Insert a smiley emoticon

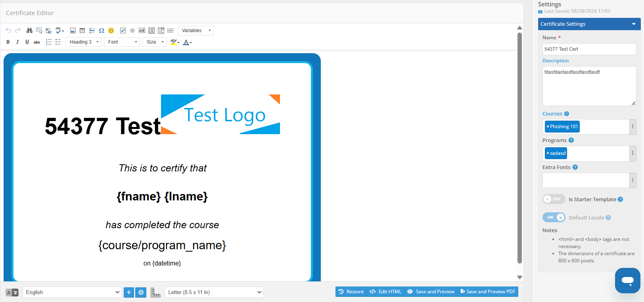(x=111, y=31)
